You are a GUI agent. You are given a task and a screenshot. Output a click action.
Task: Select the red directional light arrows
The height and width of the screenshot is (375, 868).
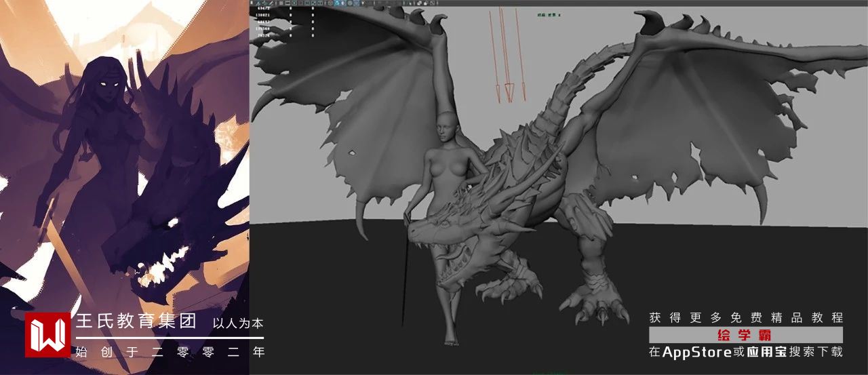(x=507, y=54)
